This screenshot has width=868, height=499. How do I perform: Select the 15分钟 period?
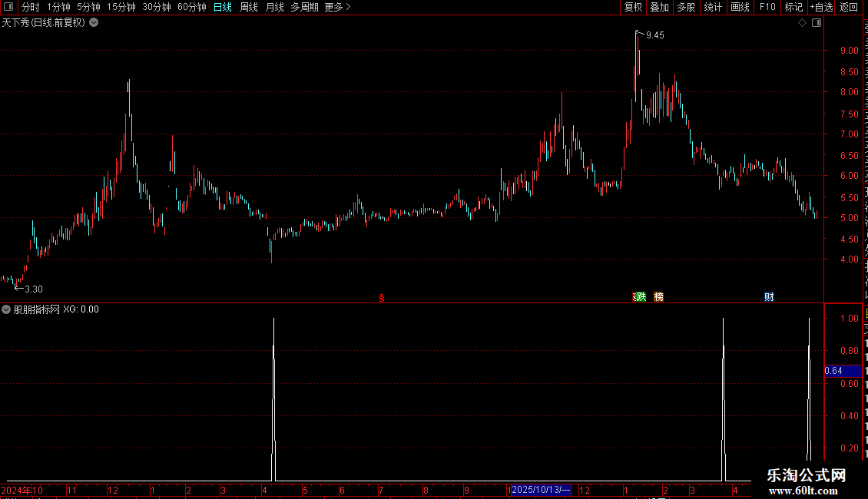pyautogui.click(x=121, y=7)
